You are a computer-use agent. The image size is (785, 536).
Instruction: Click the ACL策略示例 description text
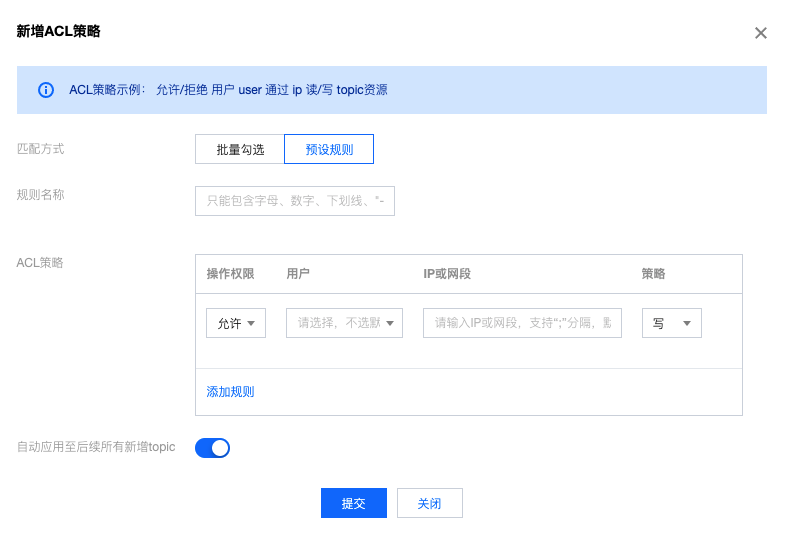pyautogui.click(x=228, y=90)
